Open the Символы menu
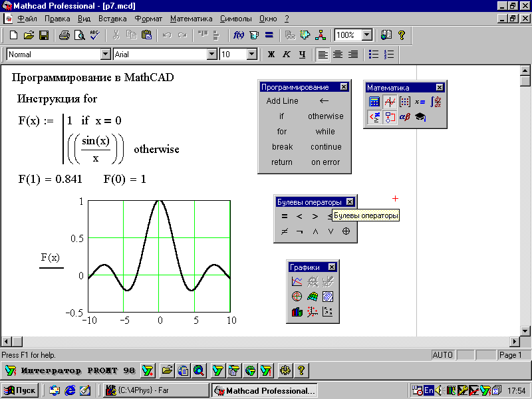This screenshot has height=399, width=532. tap(236, 19)
